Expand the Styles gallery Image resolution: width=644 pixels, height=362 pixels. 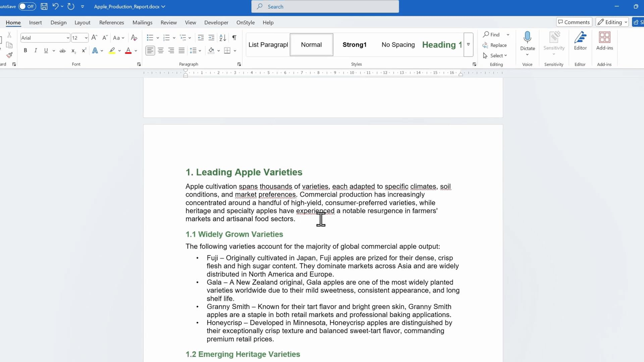click(x=468, y=45)
